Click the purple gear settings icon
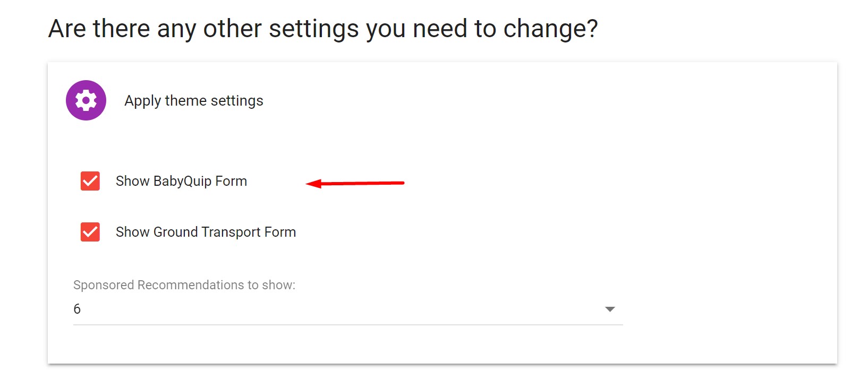 click(86, 100)
